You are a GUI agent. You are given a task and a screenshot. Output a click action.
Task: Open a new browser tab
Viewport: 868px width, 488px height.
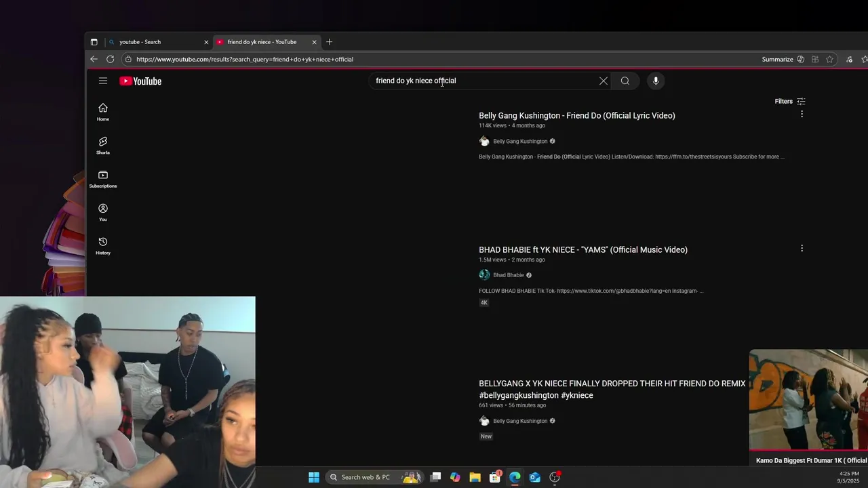click(329, 42)
